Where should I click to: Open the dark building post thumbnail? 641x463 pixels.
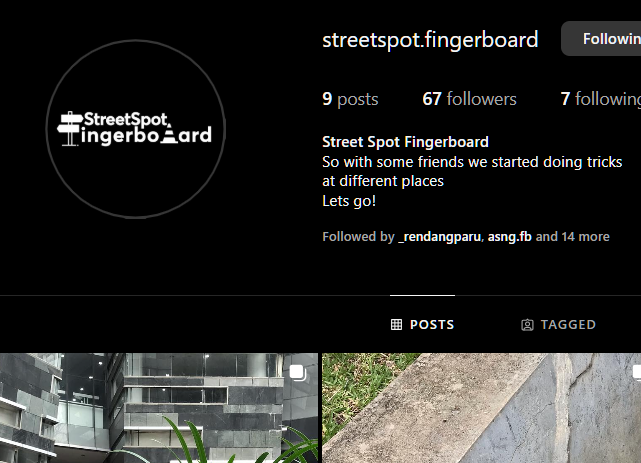[159, 408]
